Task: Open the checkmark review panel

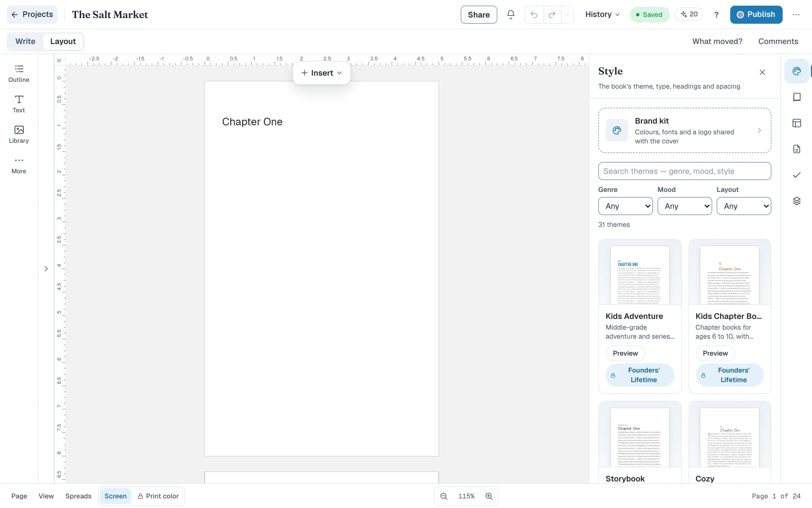Action: click(x=796, y=175)
